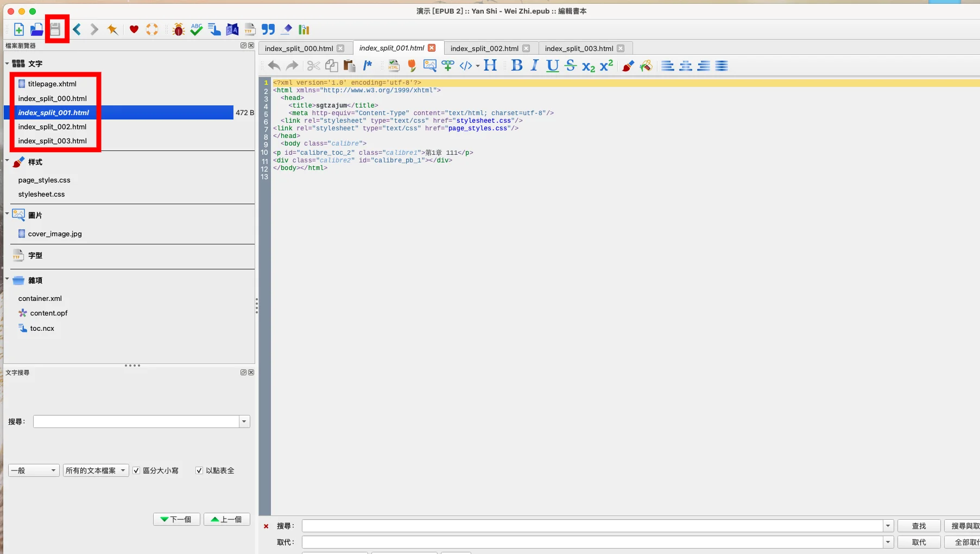Click the copy icon in editor toolbar

click(x=331, y=66)
